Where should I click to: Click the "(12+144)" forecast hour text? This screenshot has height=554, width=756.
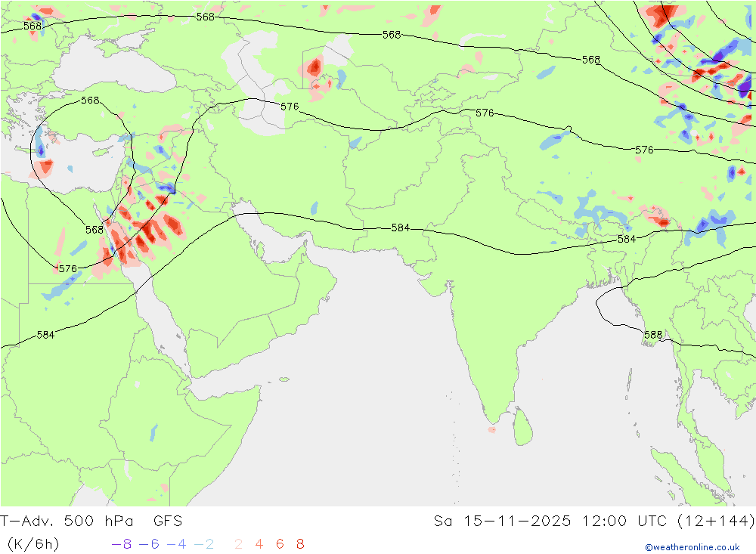716,522
